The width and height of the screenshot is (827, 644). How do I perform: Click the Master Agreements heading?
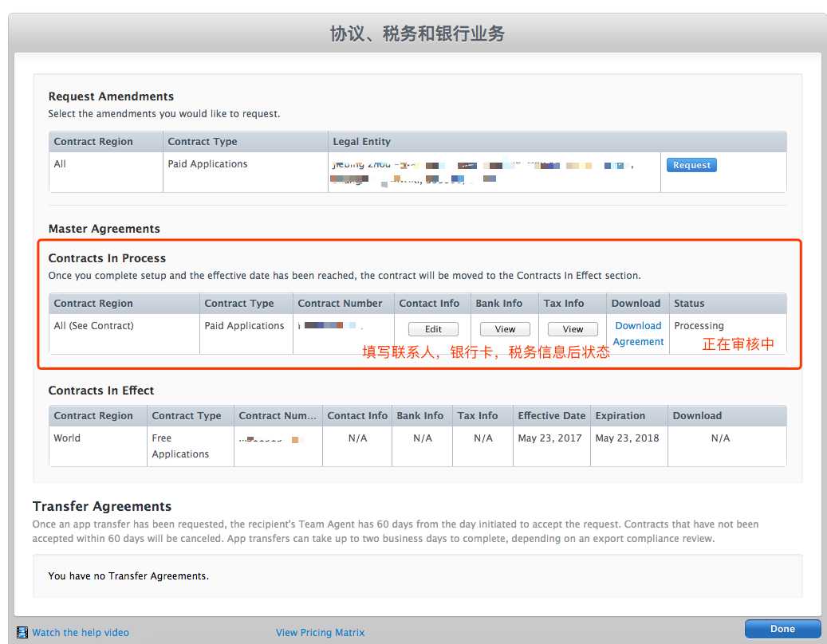[x=104, y=228]
